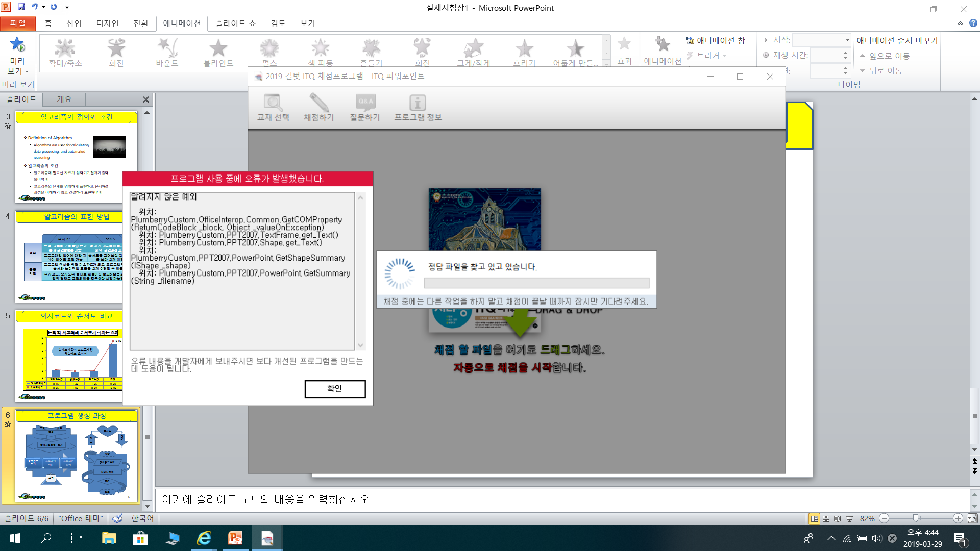Open the 프로그램 정보 info icon
Viewport: 980px width, 551px height.
(x=418, y=104)
